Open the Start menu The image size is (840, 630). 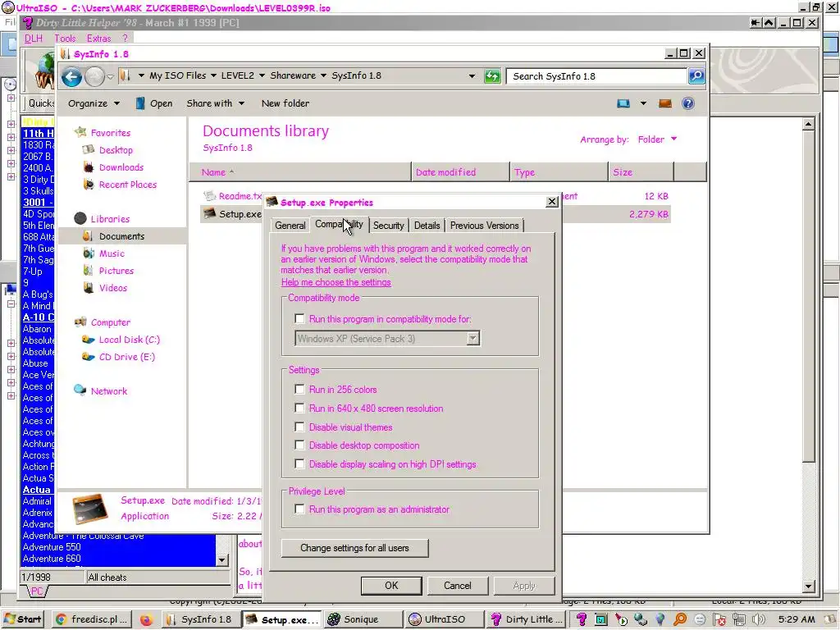(23, 619)
